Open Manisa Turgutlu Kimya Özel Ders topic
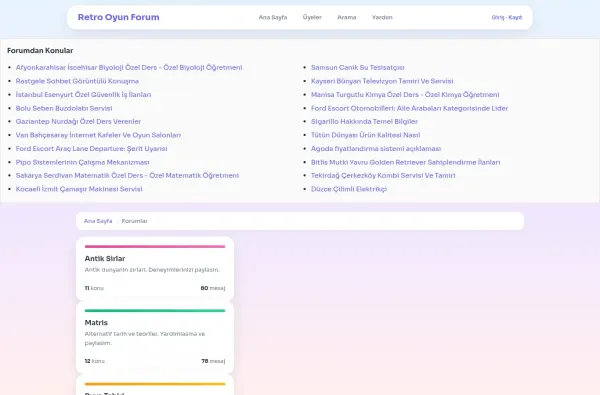This screenshot has width=600, height=395. (405, 95)
